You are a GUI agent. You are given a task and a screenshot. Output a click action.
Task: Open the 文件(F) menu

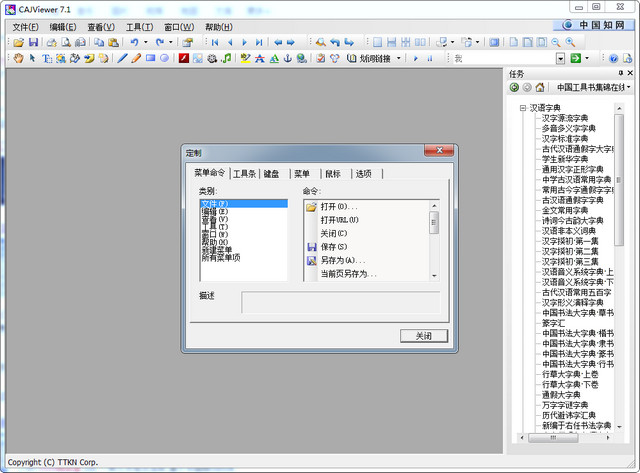(x=25, y=27)
